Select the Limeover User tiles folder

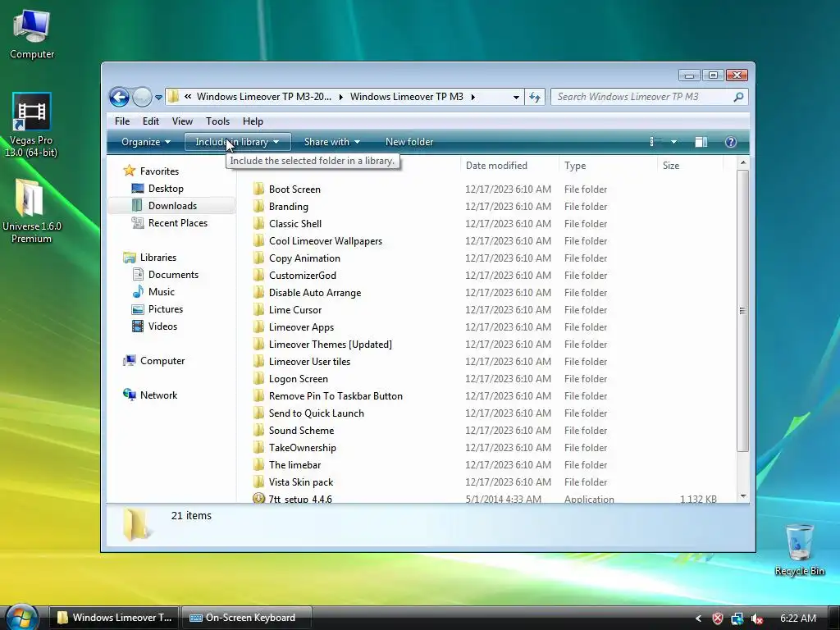point(309,361)
